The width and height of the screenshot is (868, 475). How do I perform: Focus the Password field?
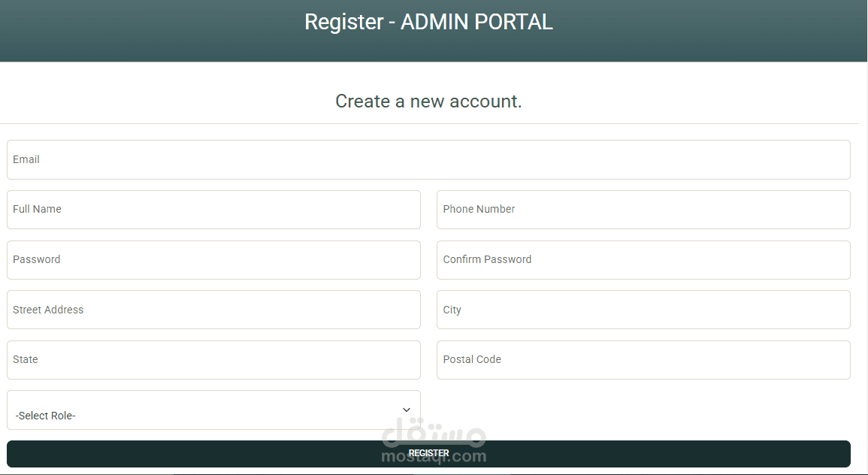coord(213,259)
